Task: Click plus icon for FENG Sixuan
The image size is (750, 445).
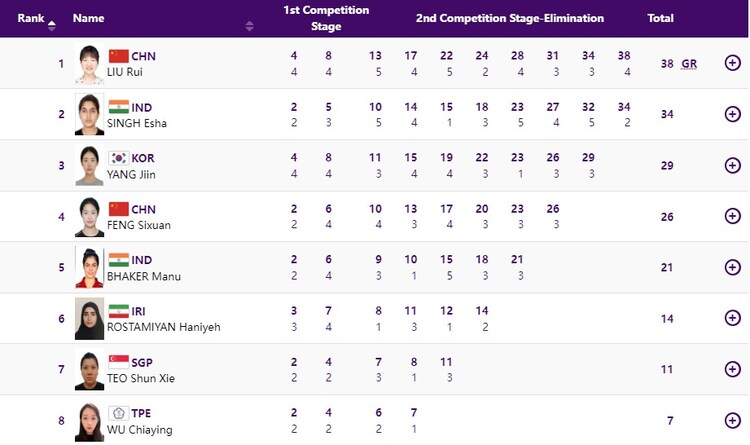Action: [732, 216]
